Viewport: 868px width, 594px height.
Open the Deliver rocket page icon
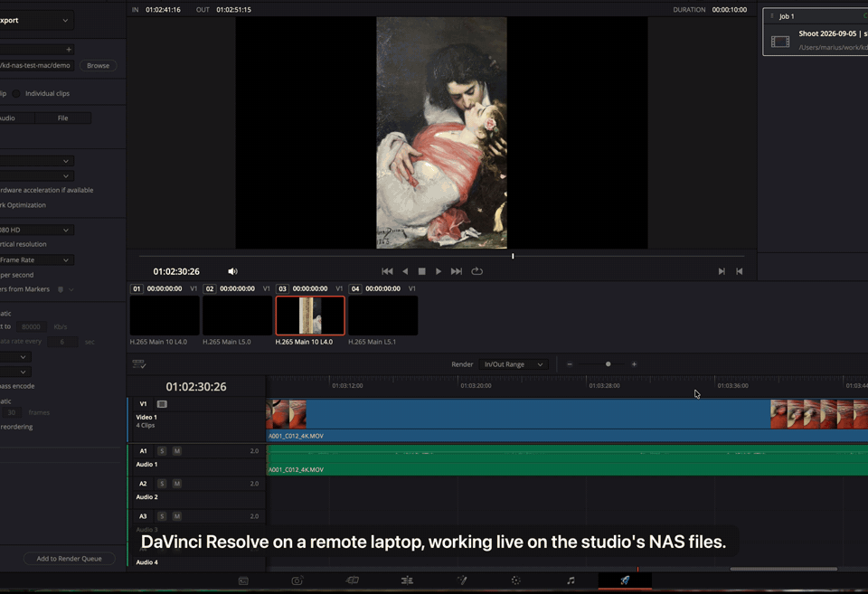(x=625, y=580)
